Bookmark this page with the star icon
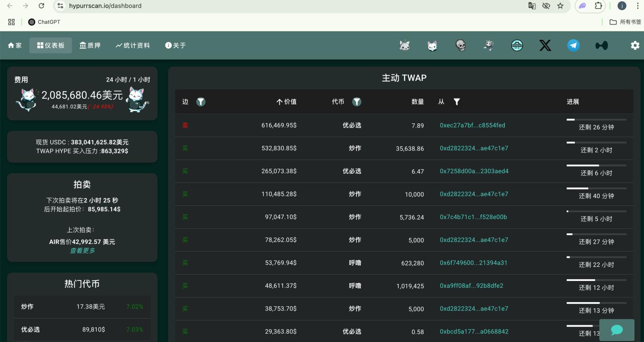The height and width of the screenshot is (342, 644). pos(560,6)
